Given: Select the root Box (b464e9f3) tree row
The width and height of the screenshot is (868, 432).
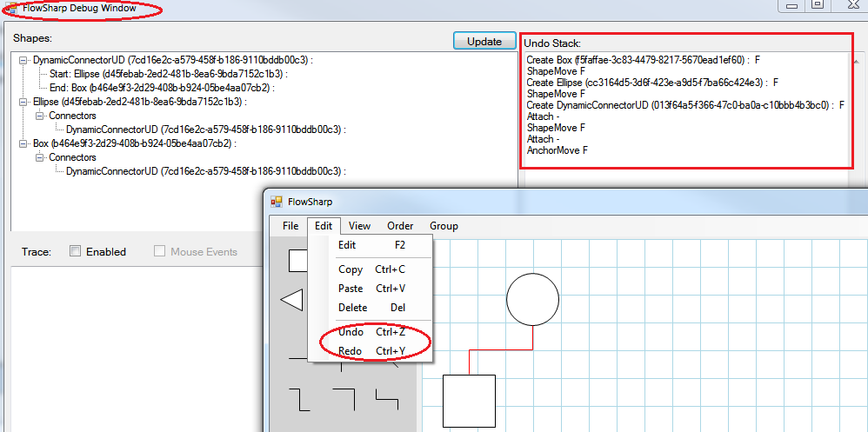Looking at the screenshot, I should click(135, 143).
